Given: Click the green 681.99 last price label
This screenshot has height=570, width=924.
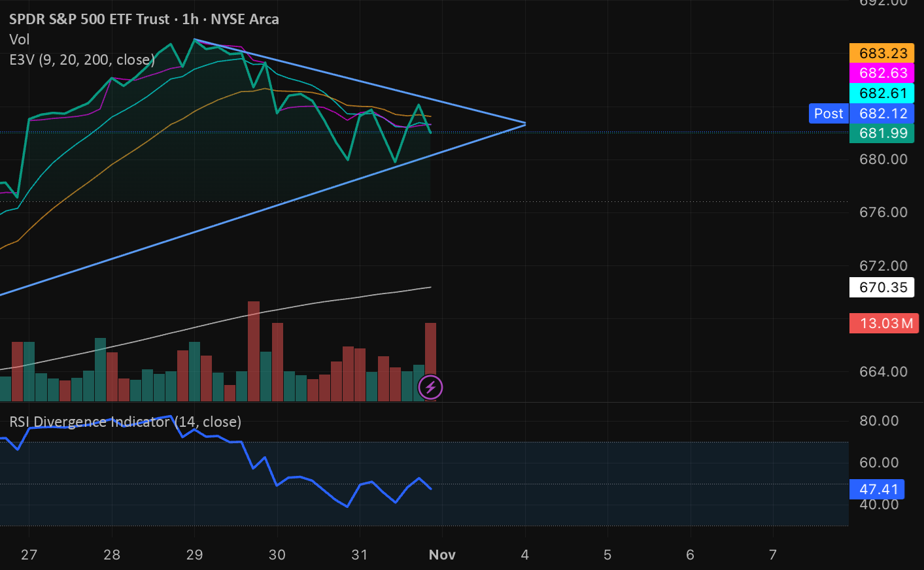Looking at the screenshot, I should (881, 133).
